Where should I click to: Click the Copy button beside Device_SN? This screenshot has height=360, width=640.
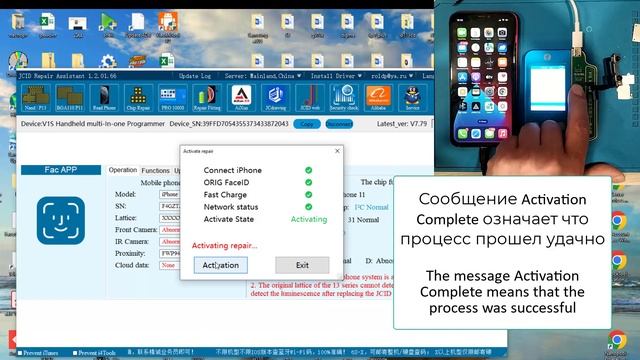click(x=307, y=124)
